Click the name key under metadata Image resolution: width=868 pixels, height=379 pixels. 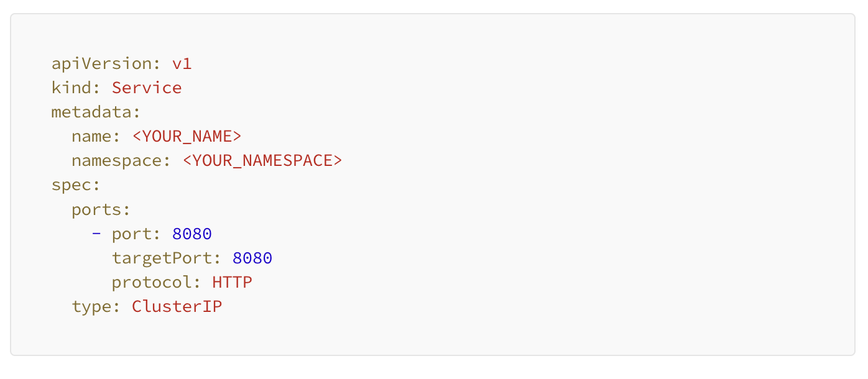point(92,137)
